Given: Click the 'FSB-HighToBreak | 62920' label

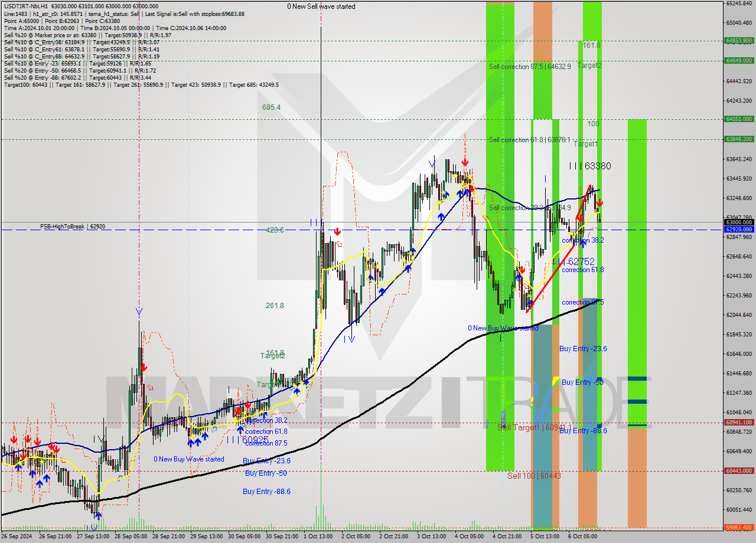Looking at the screenshot, I should pos(71,226).
